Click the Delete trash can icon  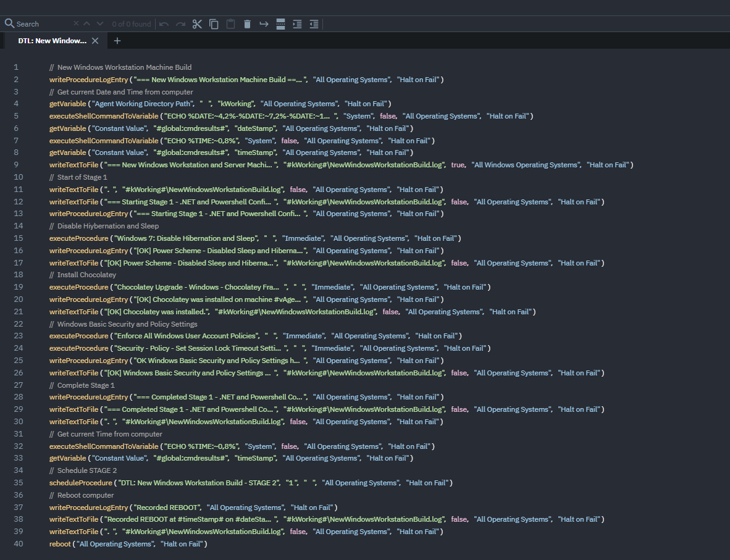pos(247,24)
